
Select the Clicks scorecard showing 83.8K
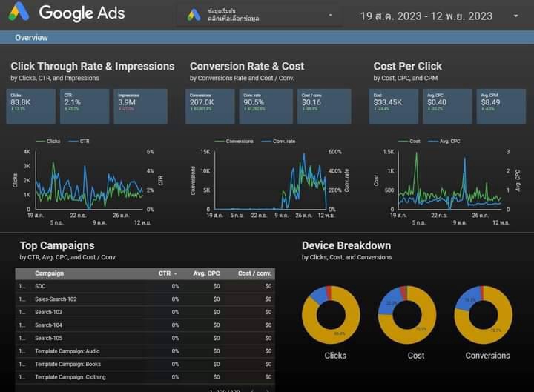click(x=31, y=107)
